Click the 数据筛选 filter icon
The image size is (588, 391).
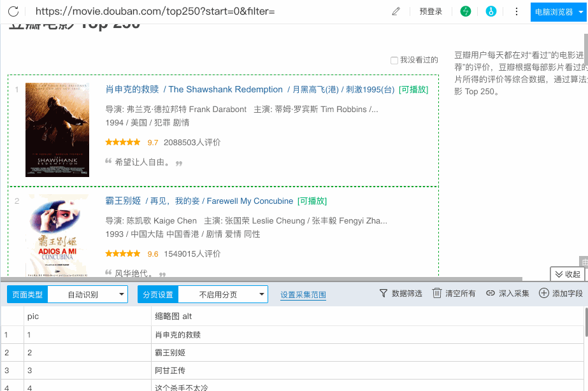click(x=384, y=293)
